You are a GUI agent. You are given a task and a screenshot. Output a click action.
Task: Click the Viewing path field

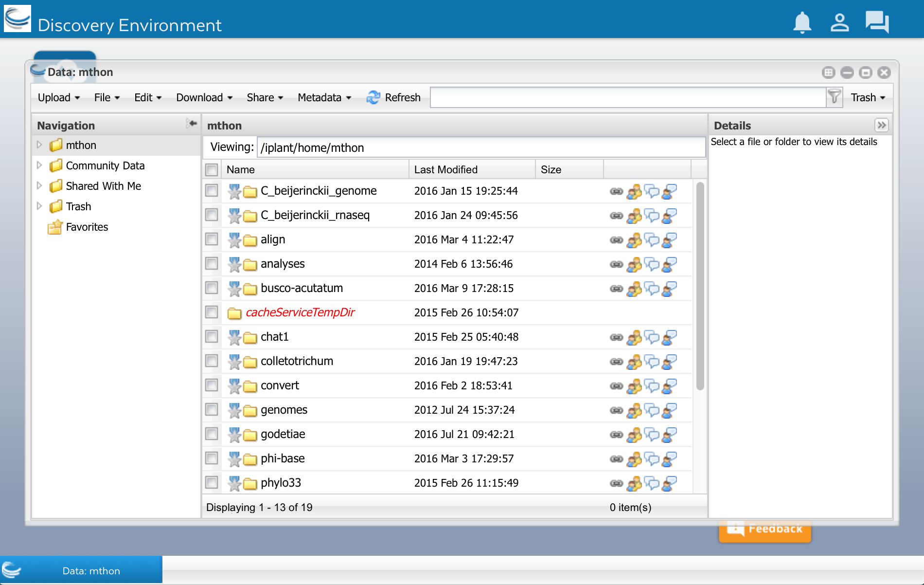(x=480, y=147)
